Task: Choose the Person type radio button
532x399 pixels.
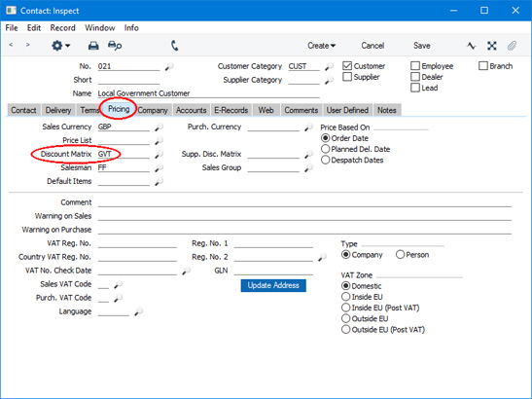Action: coord(400,254)
